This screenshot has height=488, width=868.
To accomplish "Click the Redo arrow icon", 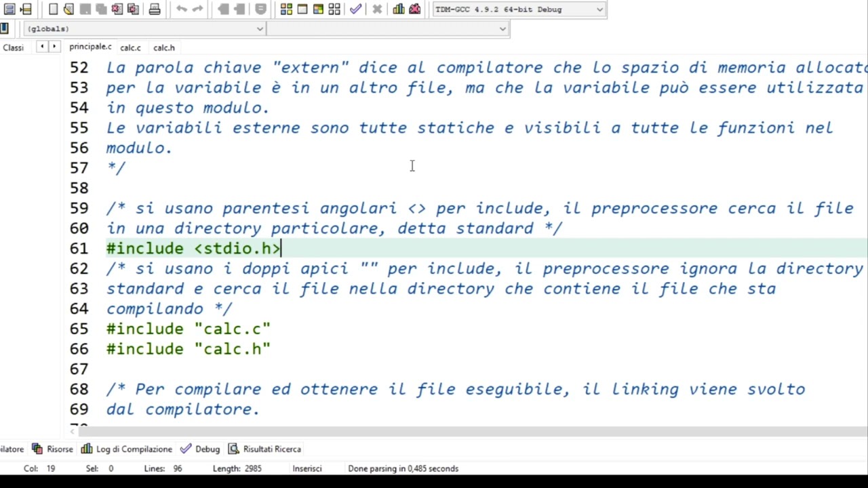I will [x=197, y=9].
